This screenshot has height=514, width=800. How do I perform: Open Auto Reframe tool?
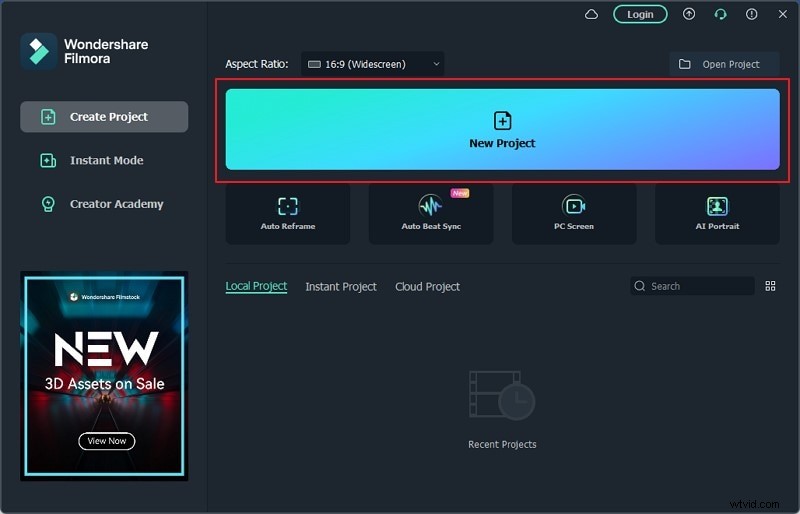tap(288, 213)
